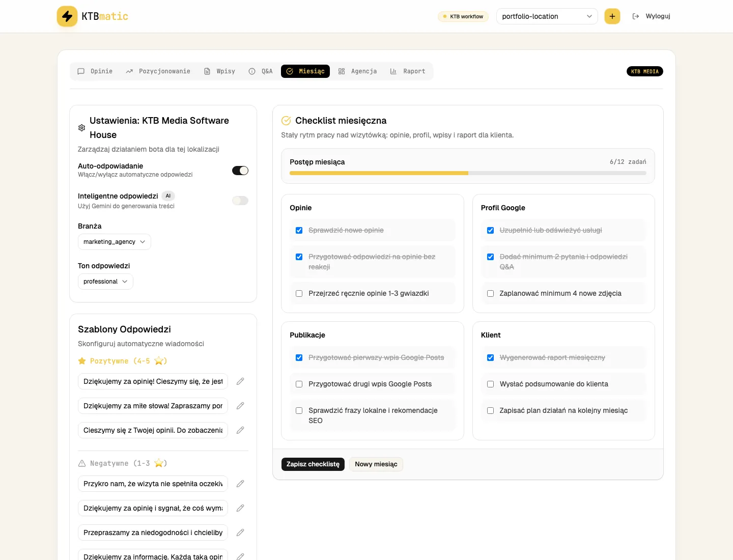Open the portfolio-location dropdown
Screen dimensions: 733x560
547,16
